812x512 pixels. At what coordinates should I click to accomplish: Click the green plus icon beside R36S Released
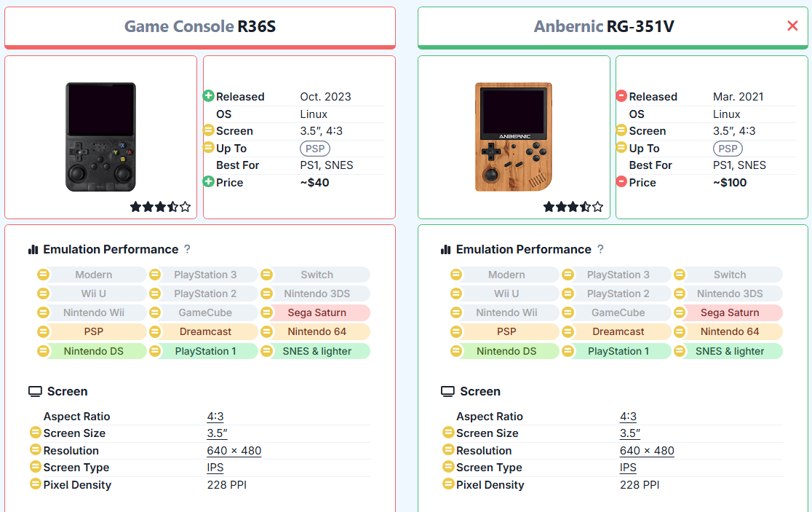(209, 96)
